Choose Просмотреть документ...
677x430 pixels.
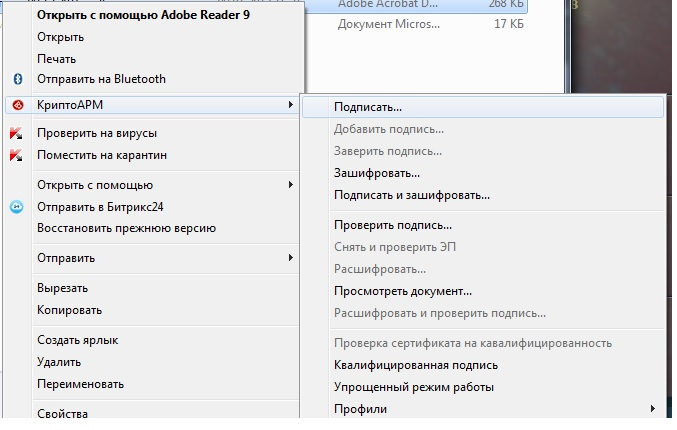403,291
